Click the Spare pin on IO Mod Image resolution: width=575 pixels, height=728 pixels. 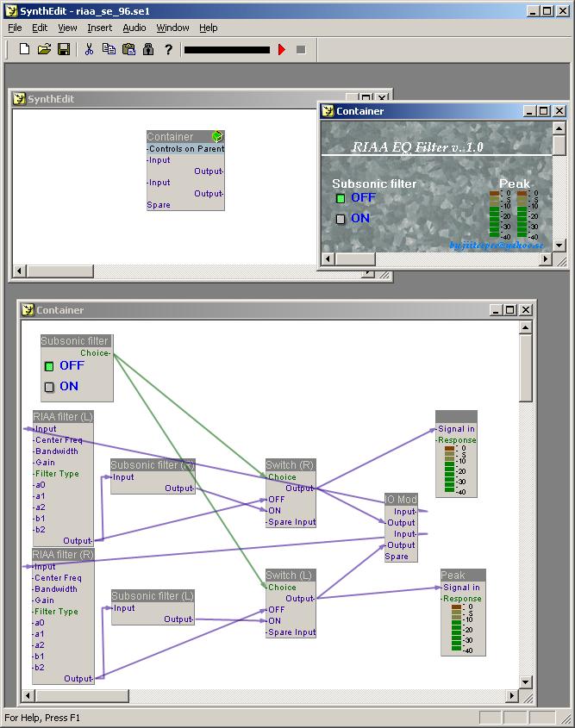click(x=397, y=557)
